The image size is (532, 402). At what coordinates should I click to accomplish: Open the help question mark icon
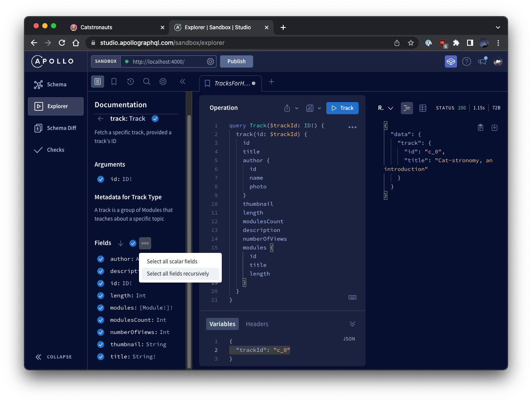pos(467,61)
